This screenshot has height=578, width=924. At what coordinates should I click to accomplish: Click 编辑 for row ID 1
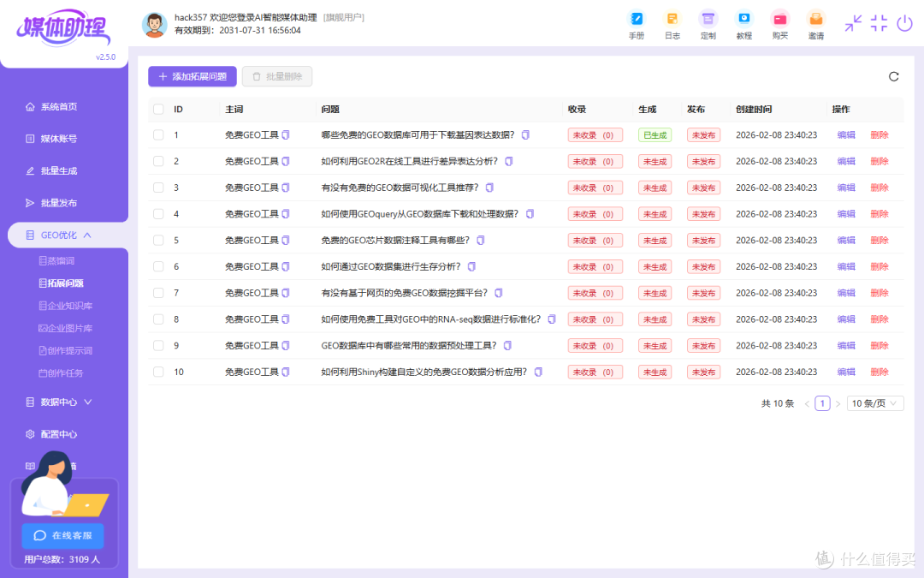[x=846, y=135]
